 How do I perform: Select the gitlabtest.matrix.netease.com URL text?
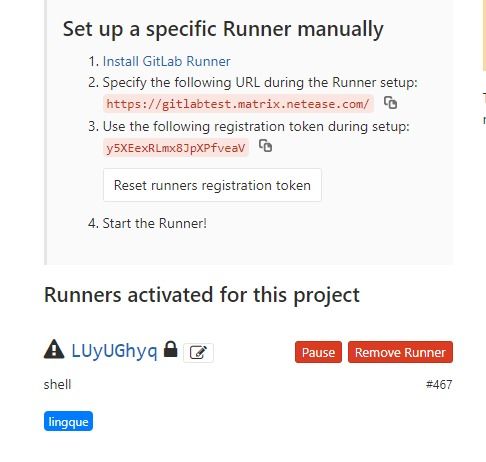click(238, 104)
